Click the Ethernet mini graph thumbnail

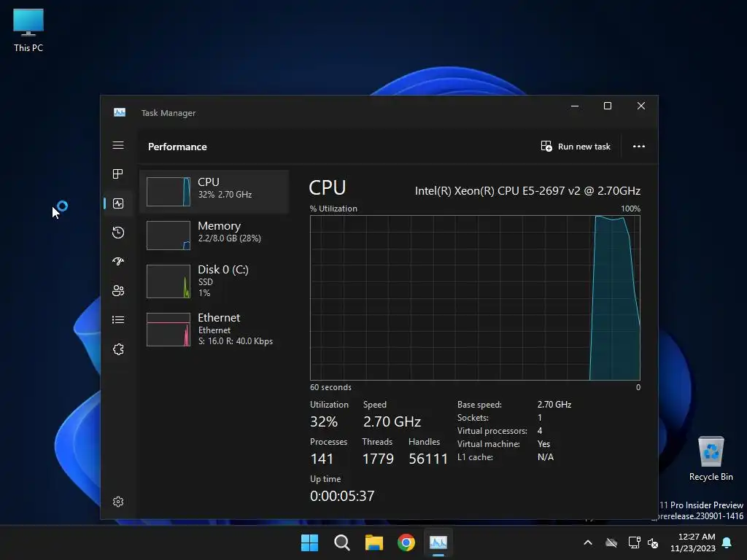(x=169, y=330)
